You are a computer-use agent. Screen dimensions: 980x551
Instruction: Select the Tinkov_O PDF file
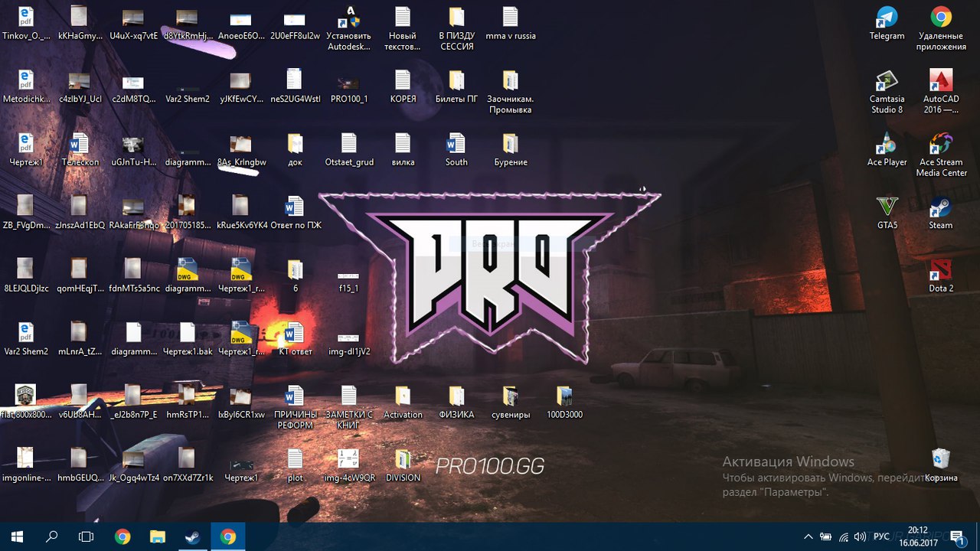click(x=25, y=24)
